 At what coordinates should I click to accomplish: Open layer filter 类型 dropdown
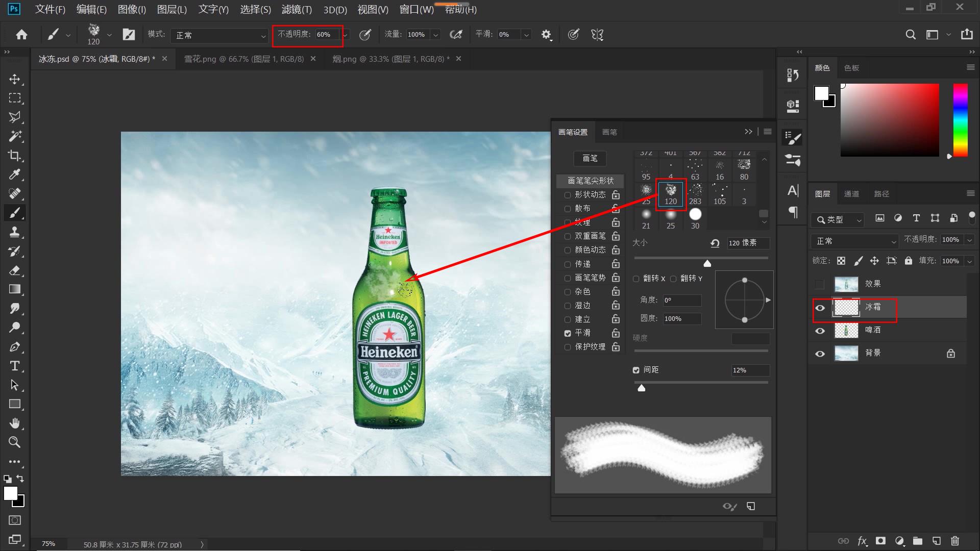[838, 219]
